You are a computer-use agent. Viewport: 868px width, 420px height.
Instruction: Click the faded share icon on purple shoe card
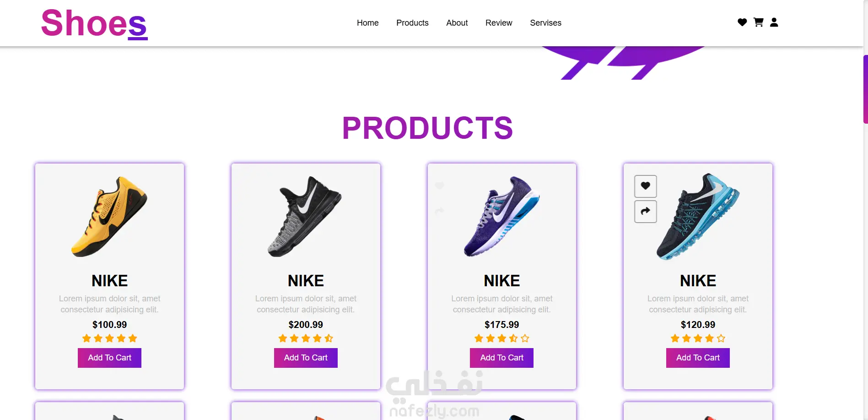[x=439, y=211]
